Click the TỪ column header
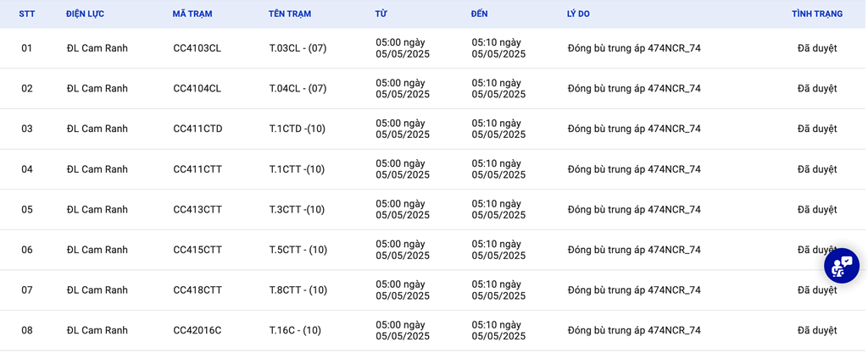Viewport: 868px width, 353px height. click(x=381, y=14)
